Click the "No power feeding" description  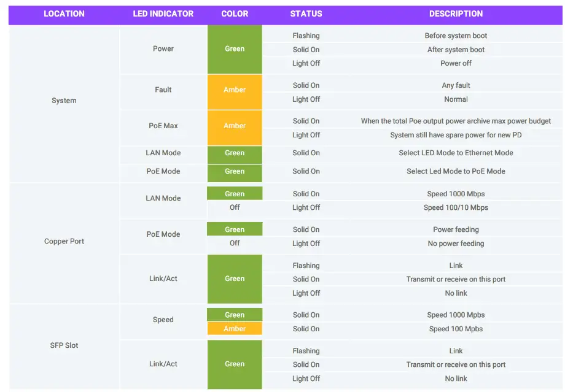tap(456, 244)
